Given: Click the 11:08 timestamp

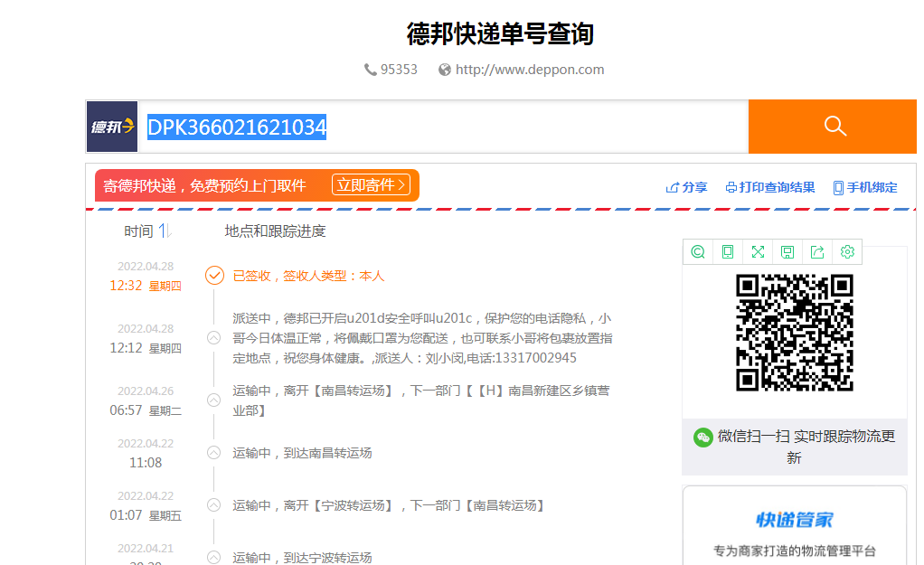Looking at the screenshot, I should coord(146,463).
